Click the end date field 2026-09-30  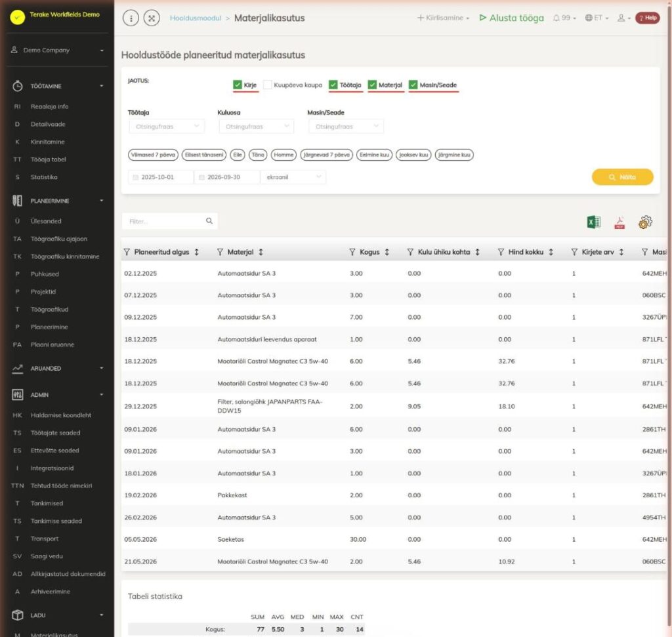click(x=227, y=177)
